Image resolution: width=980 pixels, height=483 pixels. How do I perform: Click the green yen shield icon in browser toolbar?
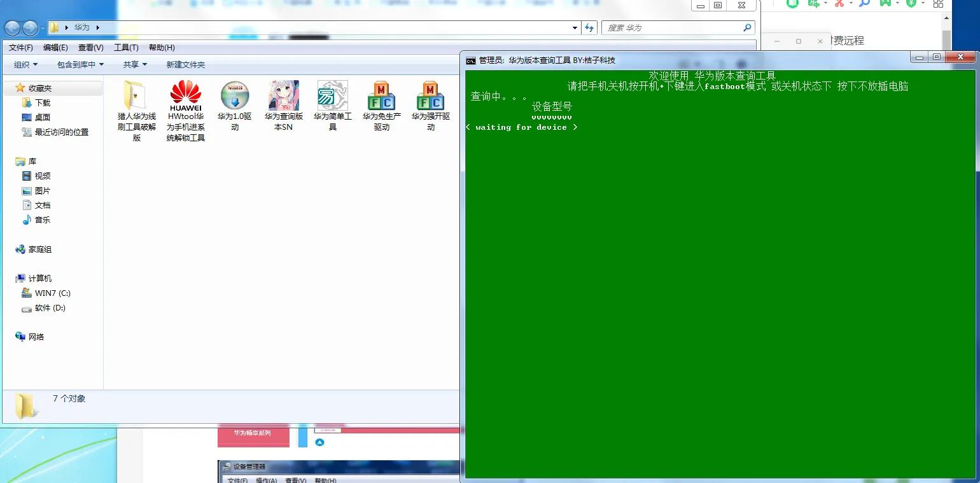(911, 3)
